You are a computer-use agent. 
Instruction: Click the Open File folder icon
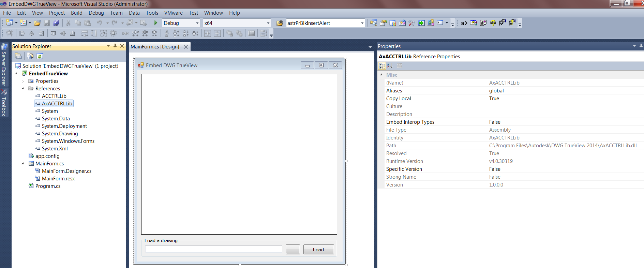click(37, 23)
